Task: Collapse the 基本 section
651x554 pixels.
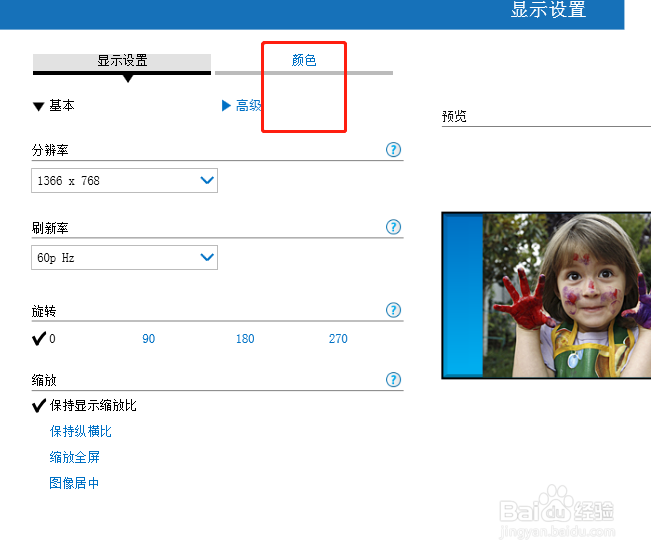Action: 54,105
